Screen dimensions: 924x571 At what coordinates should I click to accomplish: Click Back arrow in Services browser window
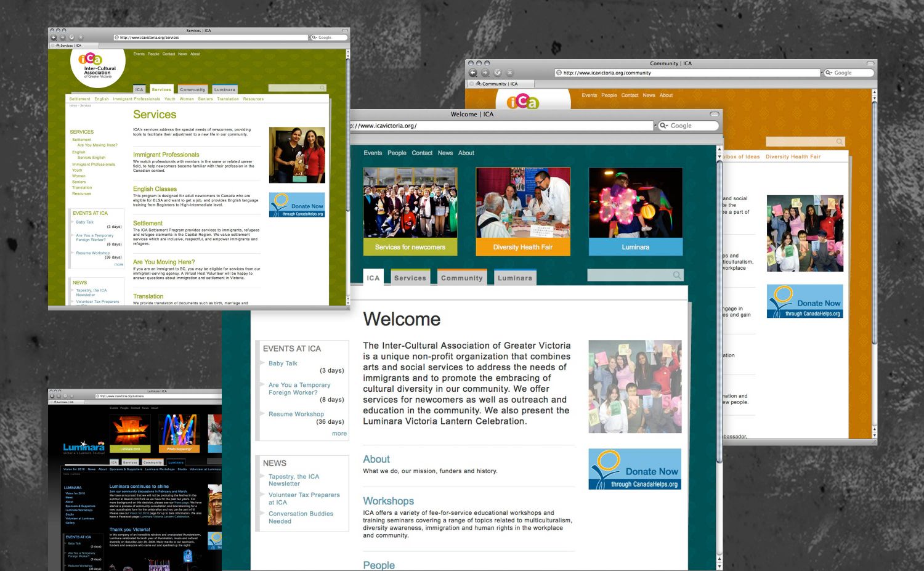pyautogui.click(x=54, y=38)
